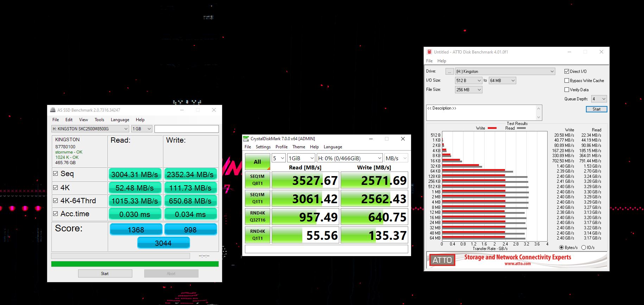Click the Description box scrollbar down arrow
The height and width of the screenshot is (305, 644).
point(538,117)
